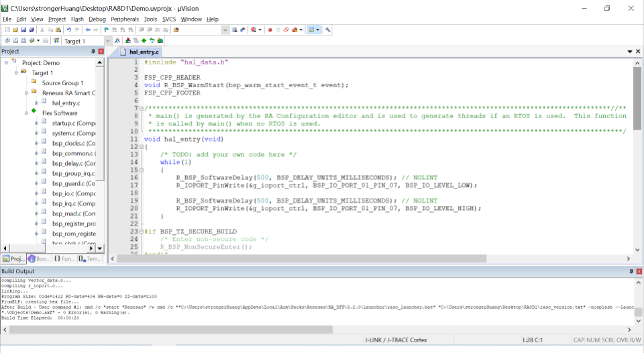This screenshot has width=644, height=353.
Task: Collapse the Project: Demo tree node
Action: [6, 62]
